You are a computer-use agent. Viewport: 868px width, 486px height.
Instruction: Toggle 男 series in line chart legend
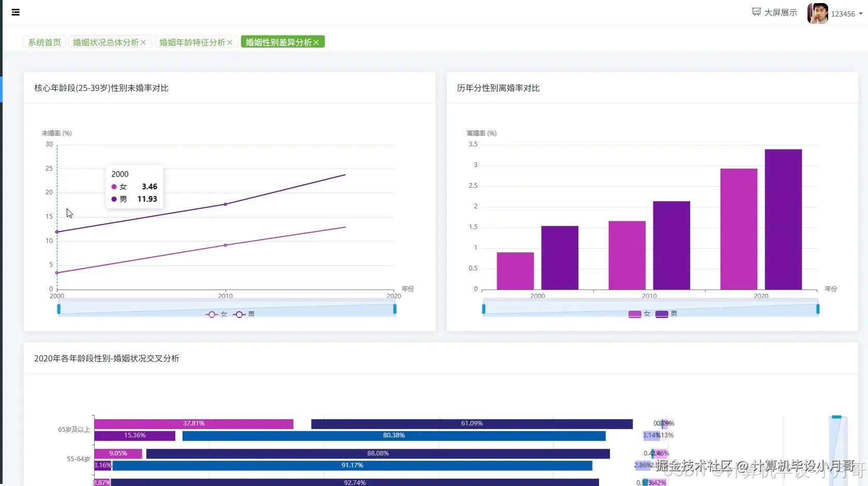[x=244, y=314]
